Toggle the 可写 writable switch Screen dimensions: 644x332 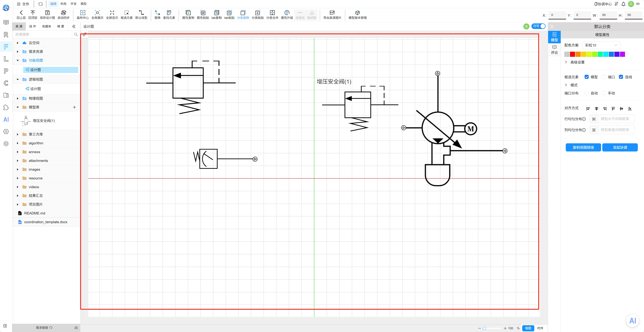[x=539, y=26]
